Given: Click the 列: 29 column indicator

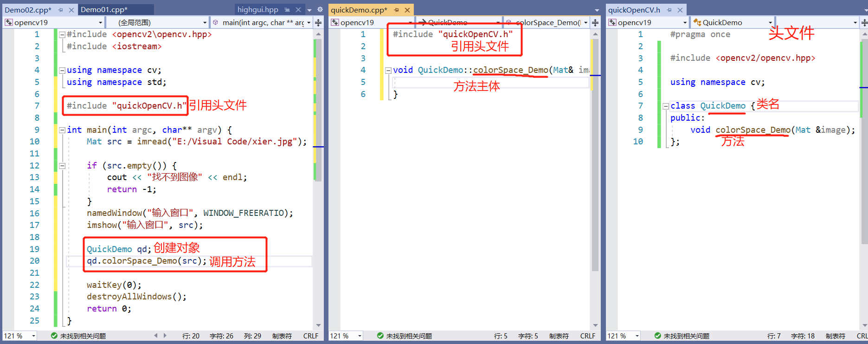Looking at the screenshot, I should tap(253, 336).
